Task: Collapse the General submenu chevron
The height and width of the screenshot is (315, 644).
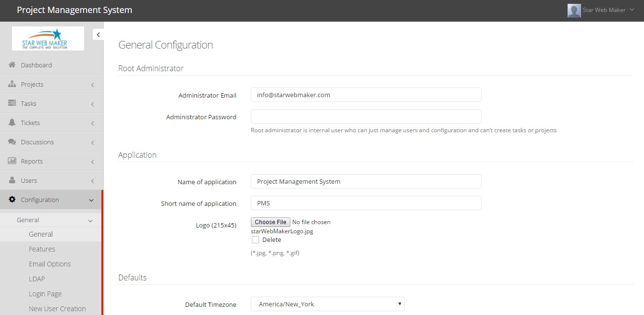Action: 90,220
